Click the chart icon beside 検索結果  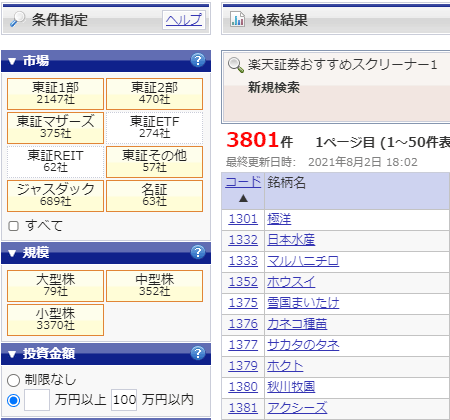click(237, 19)
